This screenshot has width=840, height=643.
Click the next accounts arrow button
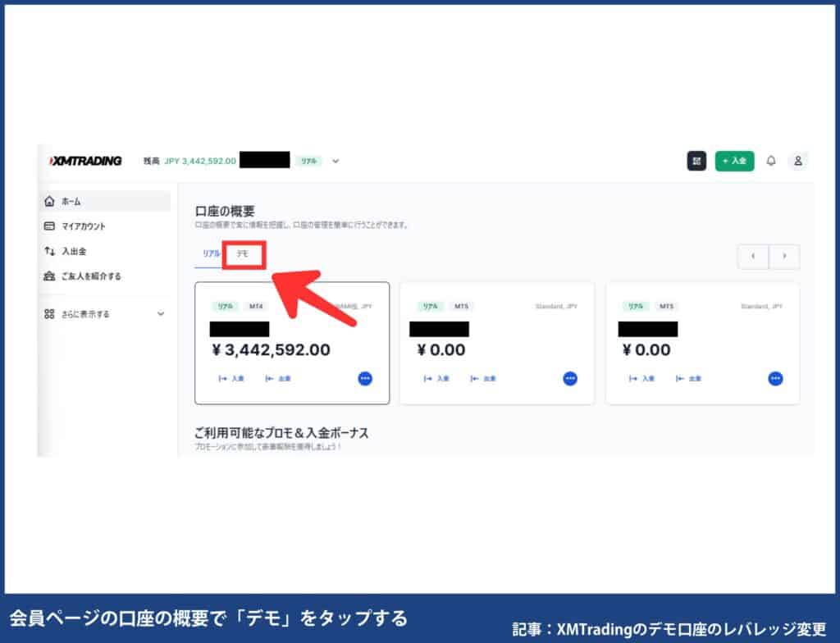pyautogui.click(x=784, y=256)
